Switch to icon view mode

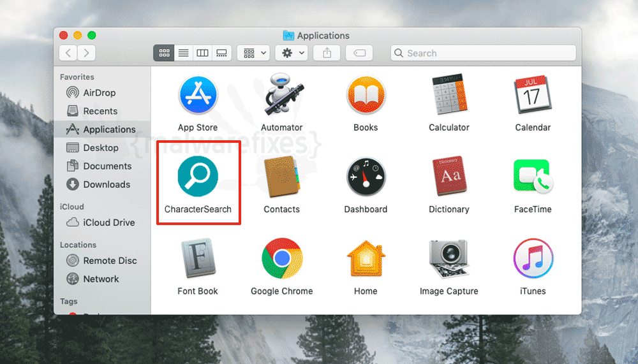pos(164,53)
